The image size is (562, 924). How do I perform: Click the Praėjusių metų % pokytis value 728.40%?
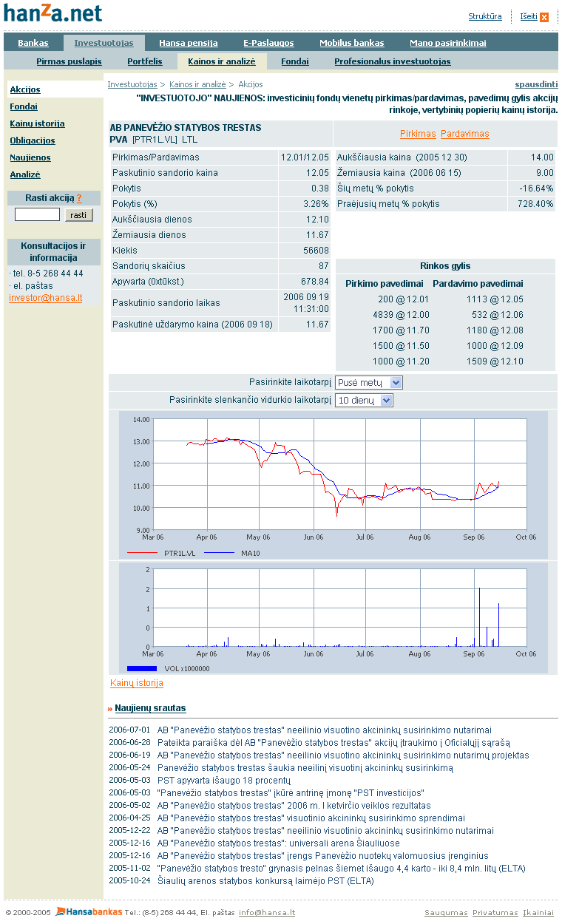coord(536,204)
